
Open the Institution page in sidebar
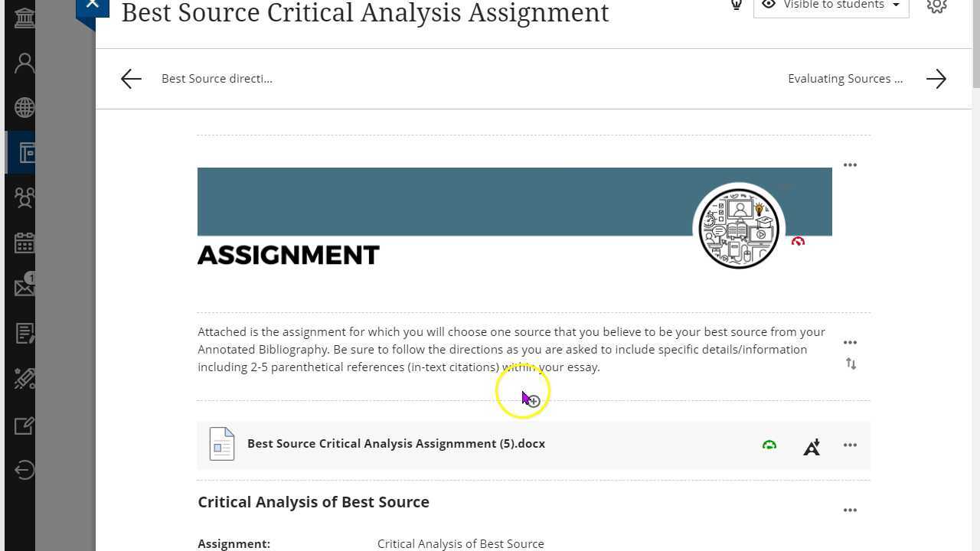click(x=24, y=17)
